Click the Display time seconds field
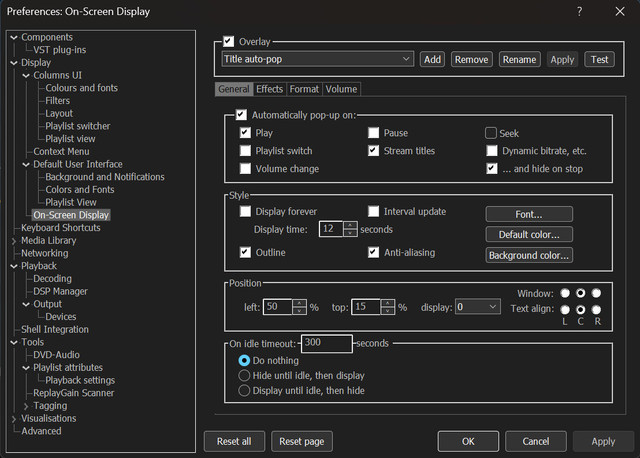Image resolution: width=640 pixels, height=458 pixels. pos(331,229)
